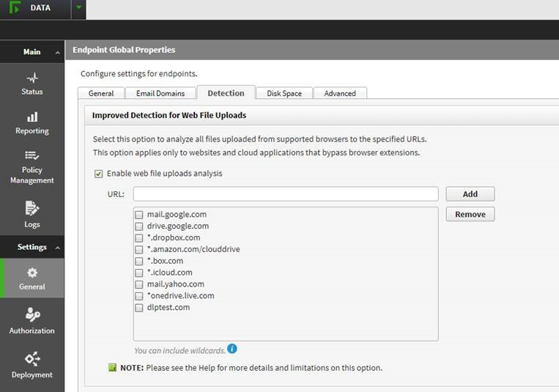559x392 pixels.
Task: Click the wildcards info icon
Action: 232,349
